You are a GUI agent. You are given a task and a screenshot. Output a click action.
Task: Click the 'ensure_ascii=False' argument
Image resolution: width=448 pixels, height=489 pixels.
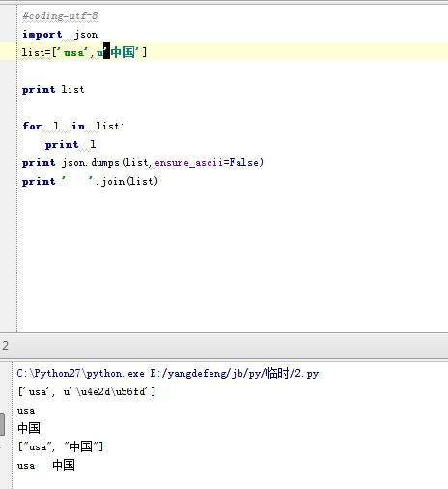click(207, 162)
